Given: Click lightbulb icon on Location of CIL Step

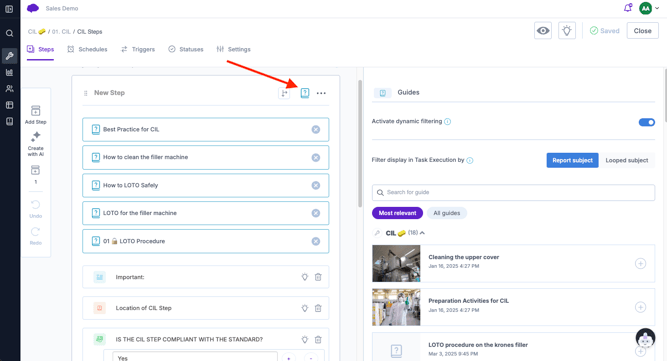Looking at the screenshot, I should click(x=305, y=308).
